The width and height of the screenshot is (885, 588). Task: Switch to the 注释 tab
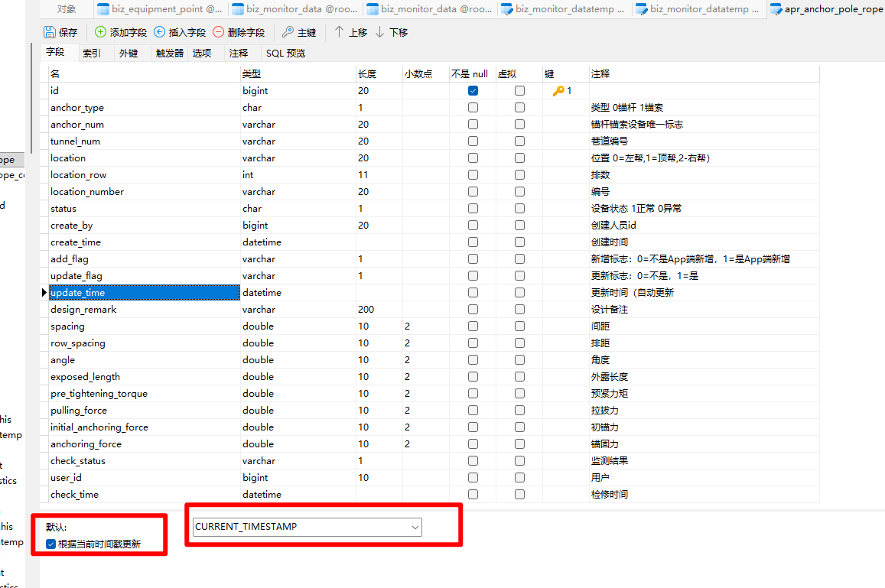[x=239, y=53]
